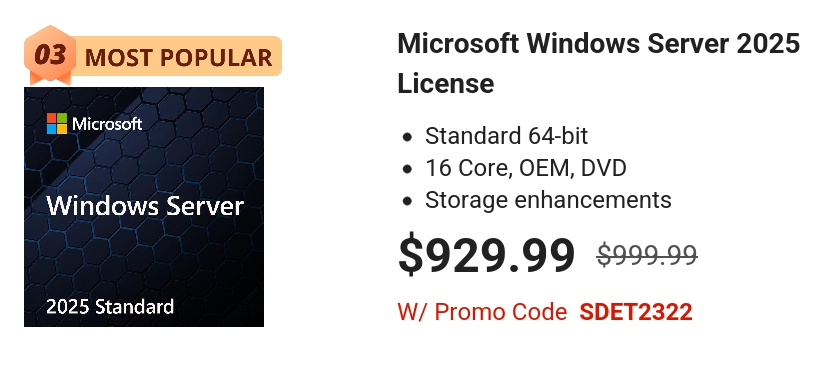Screen dimensions: 816x370
Task: Click the bullet dot before 'Storage enhancements'
Action: point(407,201)
